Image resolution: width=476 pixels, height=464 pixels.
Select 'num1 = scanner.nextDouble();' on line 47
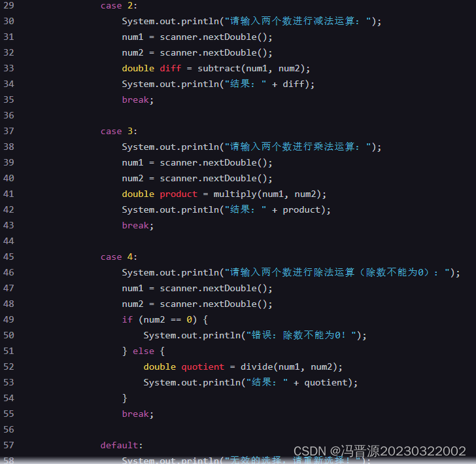pos(197,289)
